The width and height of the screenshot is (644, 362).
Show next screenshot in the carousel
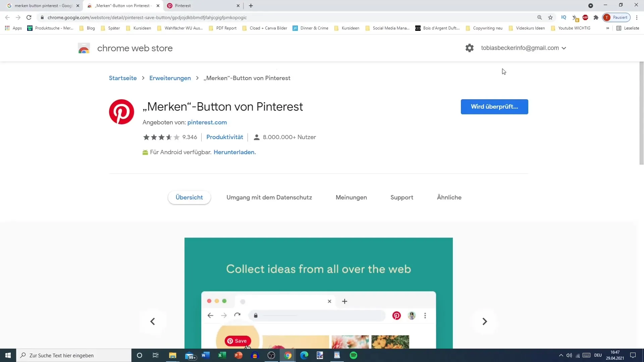click(485, 321)
